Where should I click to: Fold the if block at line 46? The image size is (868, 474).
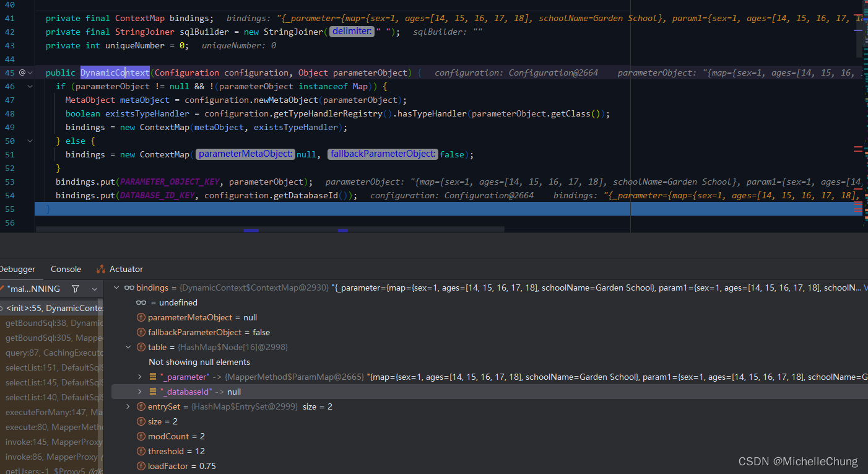click(x=30, y=86)
